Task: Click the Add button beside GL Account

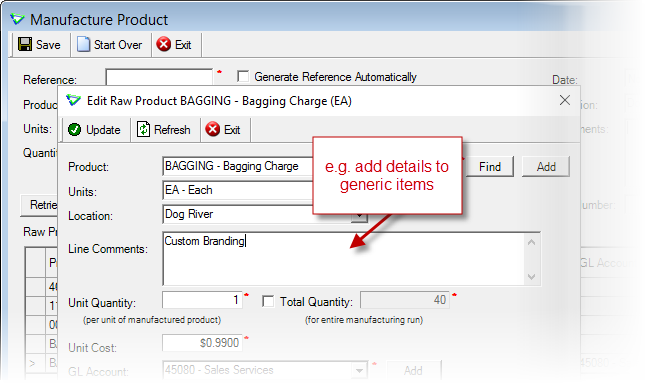Action: [414, 370]
